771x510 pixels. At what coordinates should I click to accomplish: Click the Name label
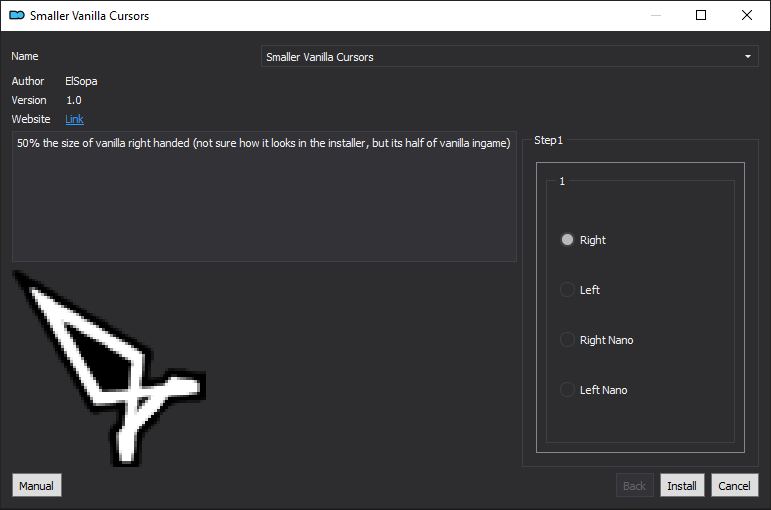pyautogui.click(x=25, y=56)
